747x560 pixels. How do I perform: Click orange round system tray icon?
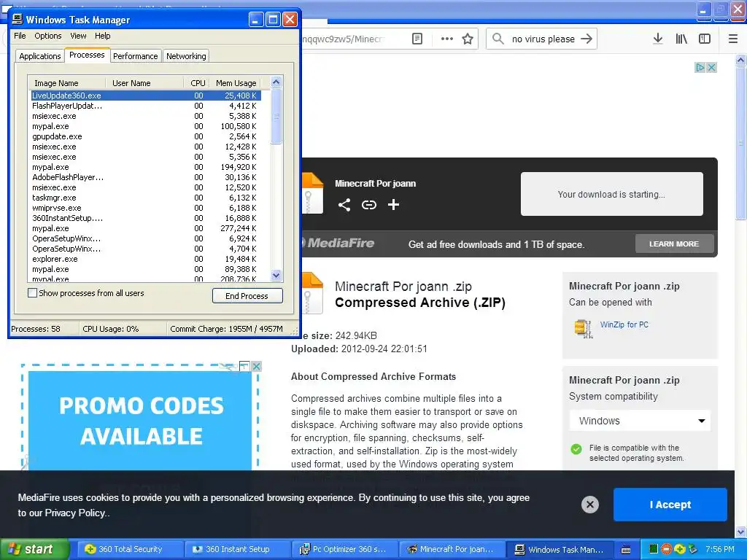(667, 549)
